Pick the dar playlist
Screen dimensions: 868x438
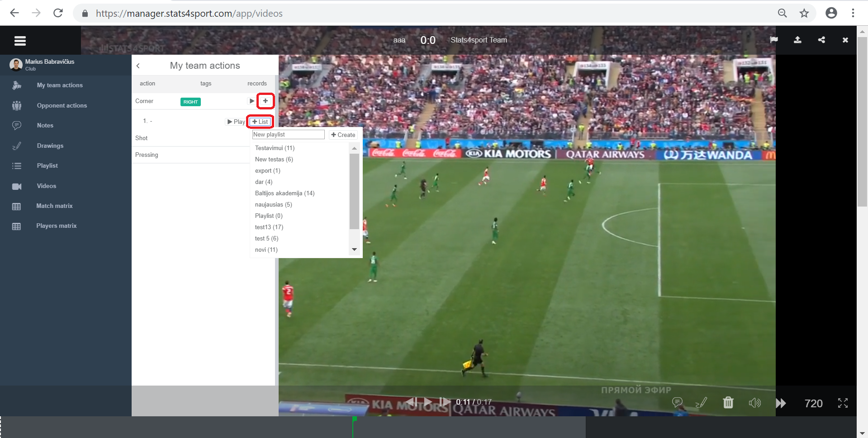[x=264, y=182]
